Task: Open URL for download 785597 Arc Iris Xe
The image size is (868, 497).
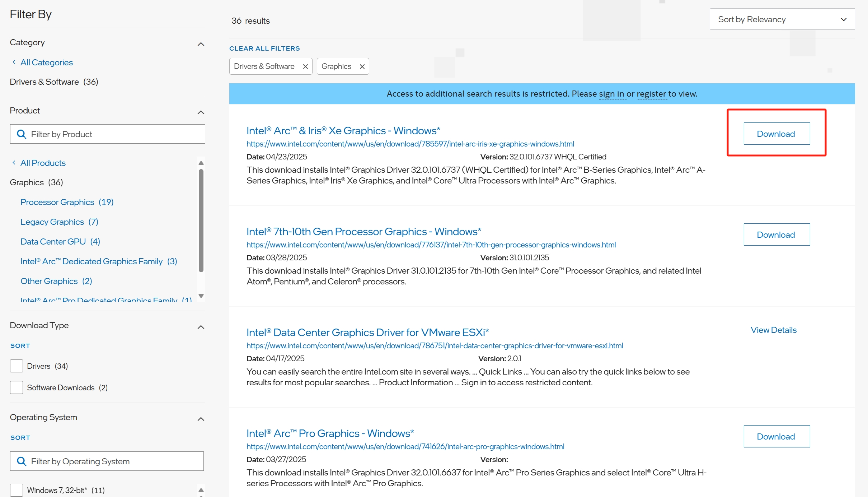Action: 410,144
